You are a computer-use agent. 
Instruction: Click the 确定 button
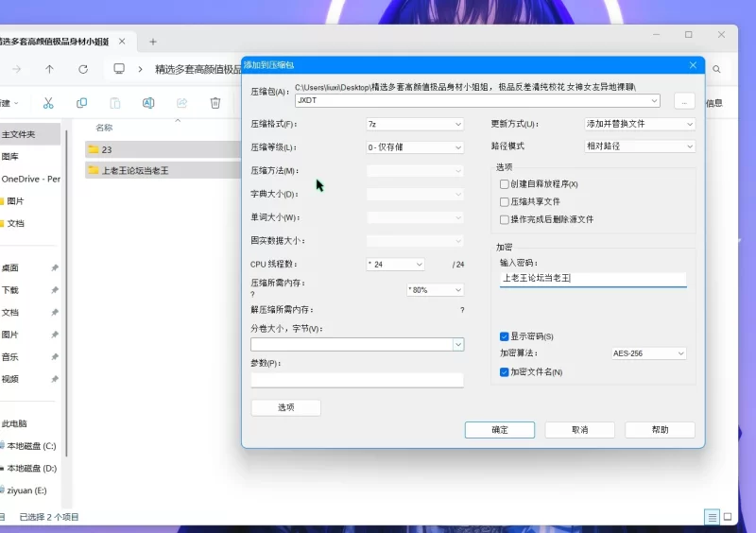coord(500,430)
